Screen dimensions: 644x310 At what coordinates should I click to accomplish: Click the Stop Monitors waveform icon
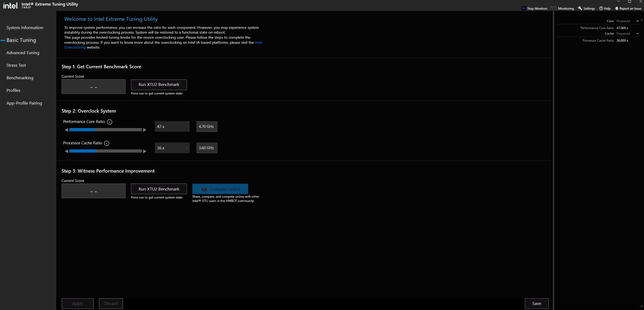point(524,8)
